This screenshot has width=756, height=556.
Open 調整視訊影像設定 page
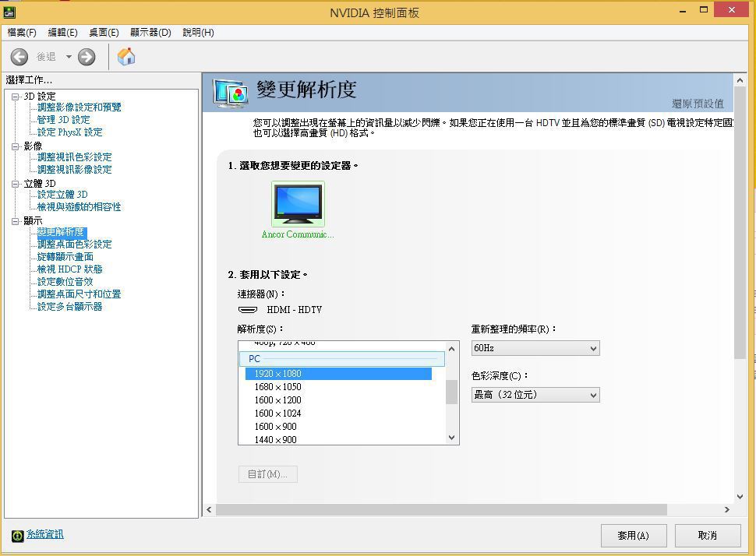click(75, 170)
